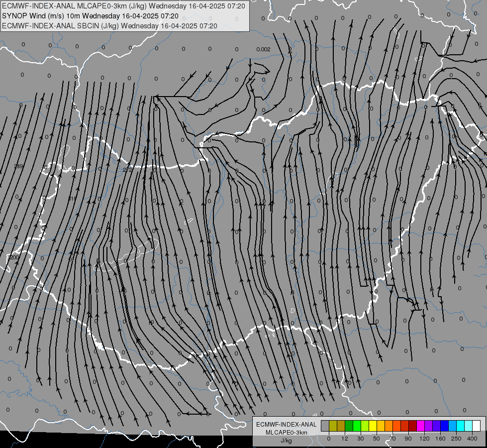The width and height of the screenshot is (487, 448).
Task: Select the dark green legend swatch
Action: point(349,426)
